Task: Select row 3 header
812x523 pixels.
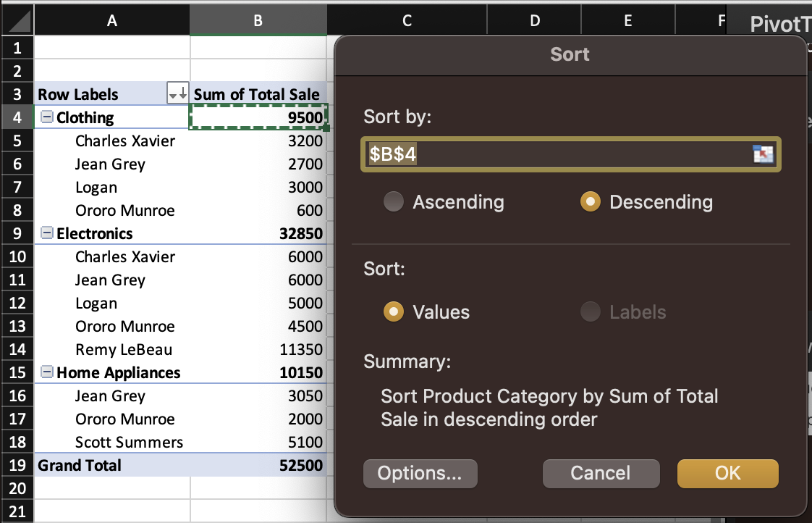Action: (x=17, y=94)
